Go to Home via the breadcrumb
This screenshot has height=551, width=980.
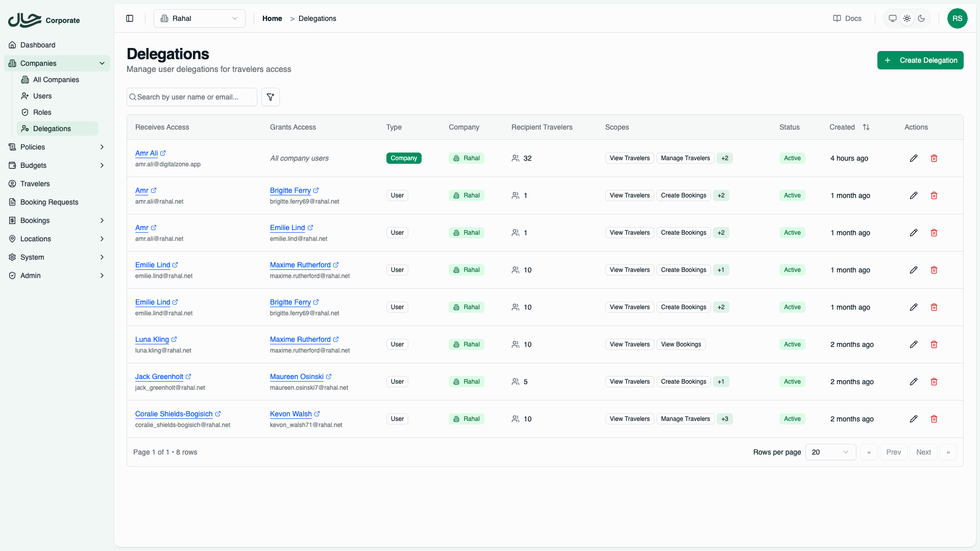click(272, 18)
